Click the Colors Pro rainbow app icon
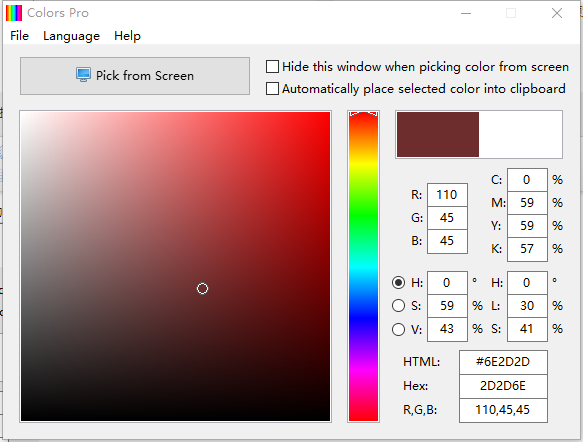Image resolution: width=583 pixels, height=442 pixels. (14, 13)
